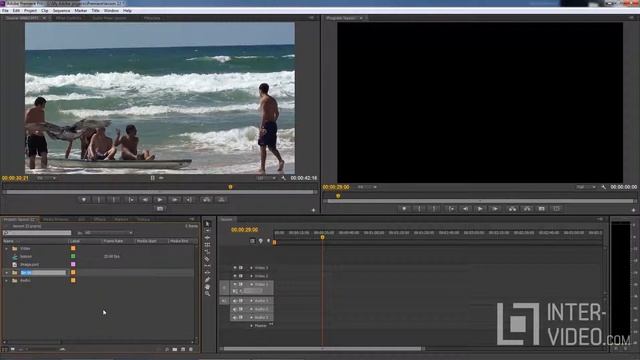The image size is (640, 360).
Task: Click the Insert button in Source monitor
Action: click(207, 200)
